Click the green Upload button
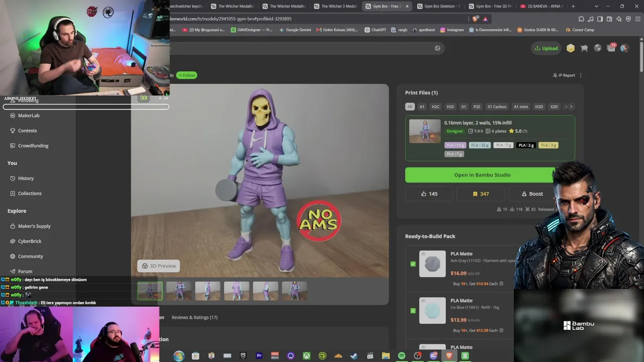This screenshot has height=362, width=644. pos(546,48)
